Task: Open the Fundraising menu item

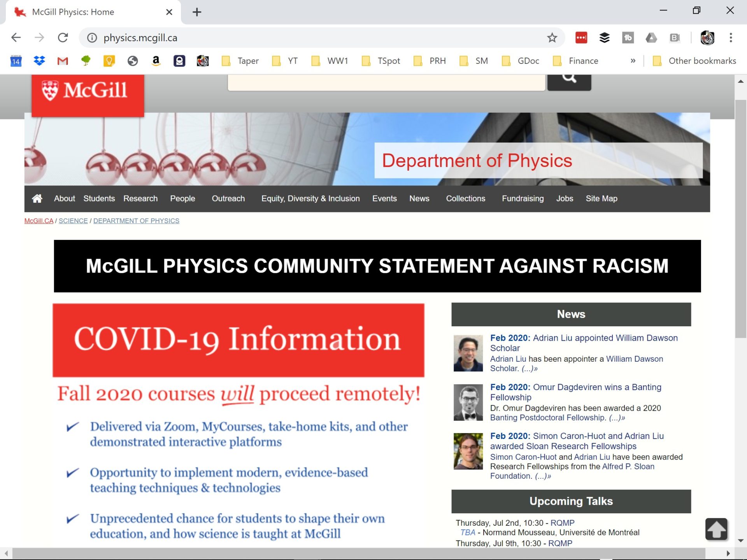Action: click(523, 199)
